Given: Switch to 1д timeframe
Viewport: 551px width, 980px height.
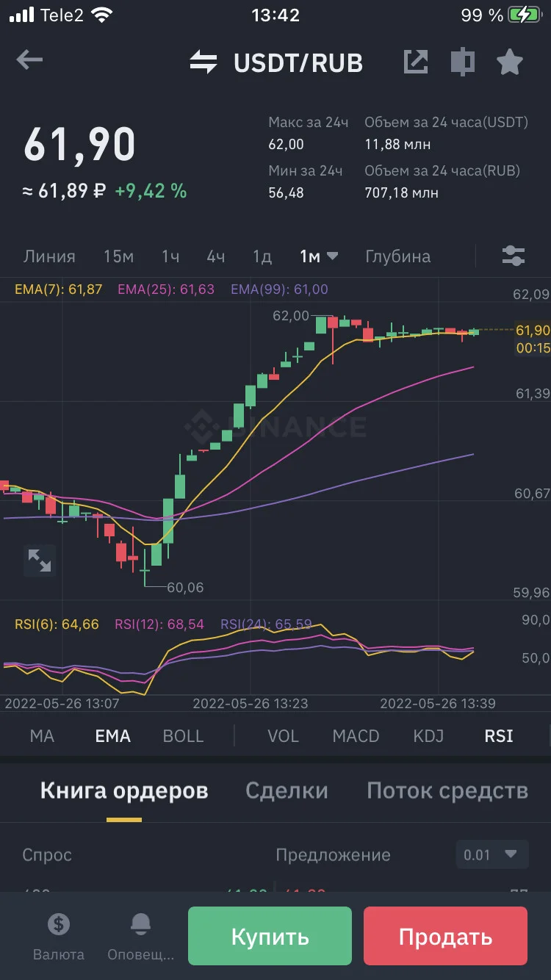Looking at the screenshot, I should 262,256.
